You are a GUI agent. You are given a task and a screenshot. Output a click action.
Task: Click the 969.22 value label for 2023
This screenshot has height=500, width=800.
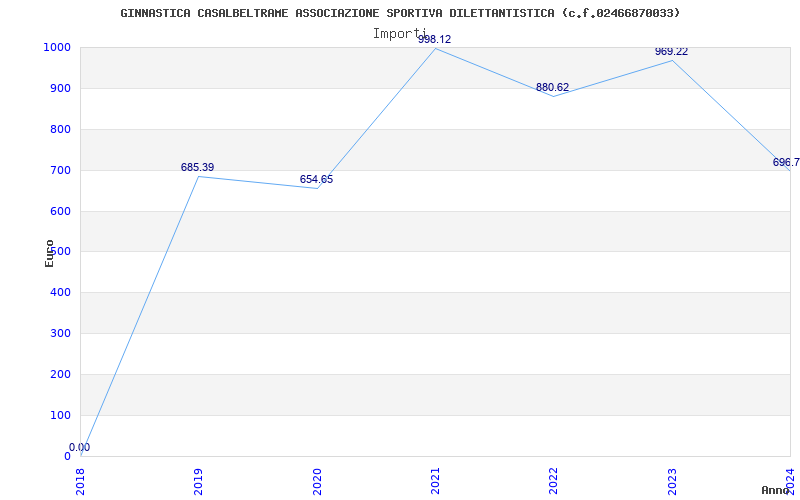point(671,52)
